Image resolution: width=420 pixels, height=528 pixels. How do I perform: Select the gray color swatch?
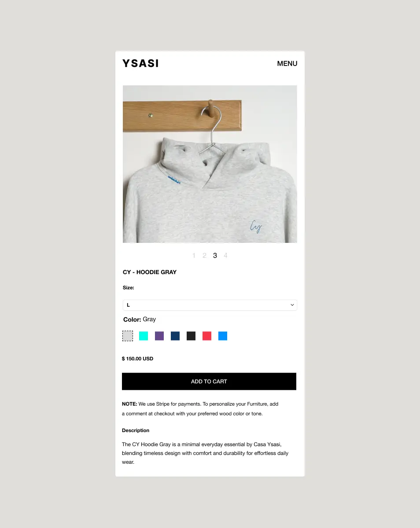[x=128, y=336]
